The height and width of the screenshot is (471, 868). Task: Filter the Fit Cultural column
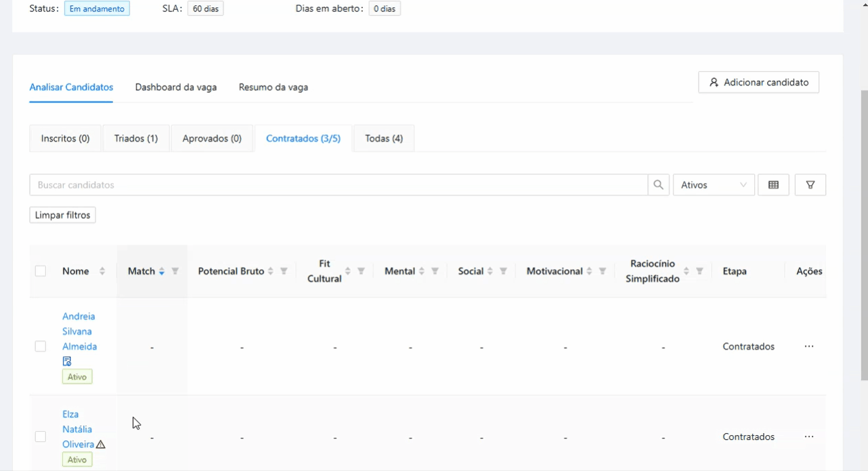pyautogui.click(x=362, y=271)
